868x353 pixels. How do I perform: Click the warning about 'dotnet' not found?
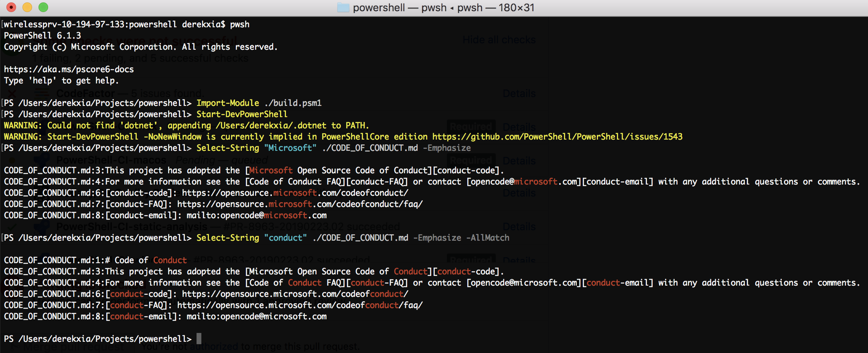187,126
